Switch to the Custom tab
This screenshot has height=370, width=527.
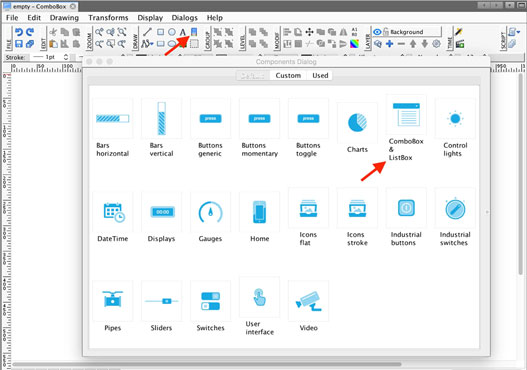288,76
